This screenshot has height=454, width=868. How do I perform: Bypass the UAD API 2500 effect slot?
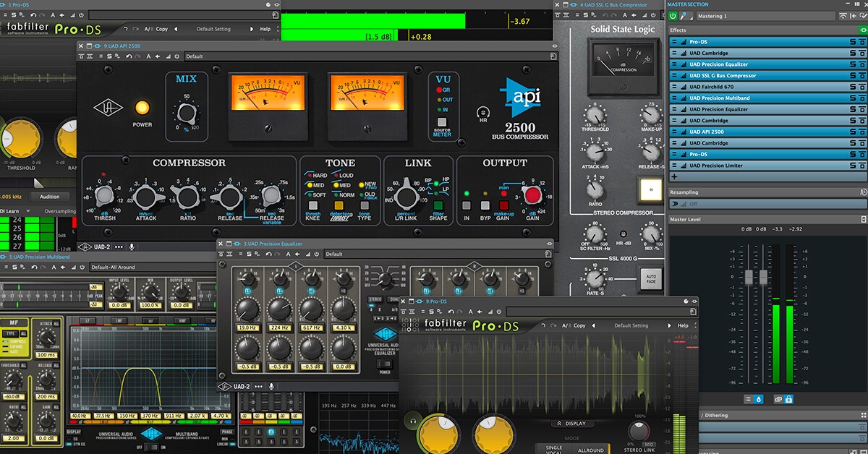pos(861,132)
